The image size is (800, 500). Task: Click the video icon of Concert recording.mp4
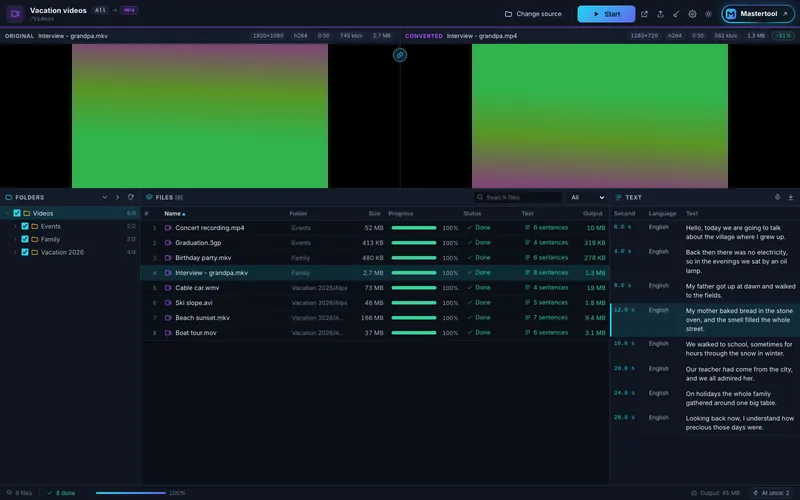(x=168, y=228)
